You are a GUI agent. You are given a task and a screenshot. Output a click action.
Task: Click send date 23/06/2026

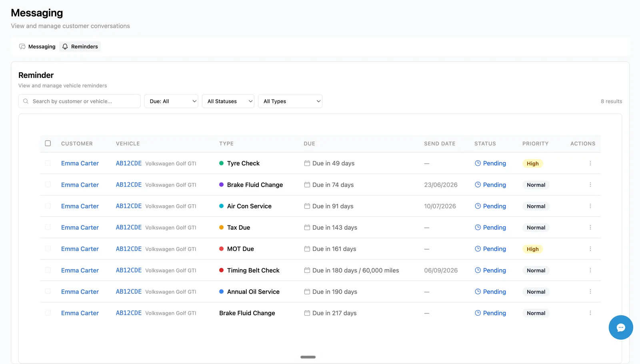pos(441,185)
